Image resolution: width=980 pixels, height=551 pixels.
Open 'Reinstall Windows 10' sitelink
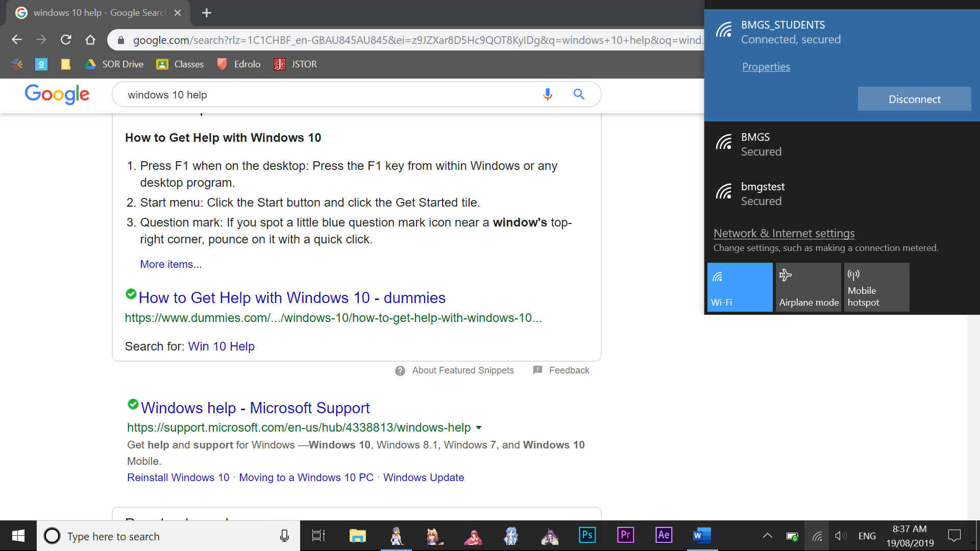(178, 478)
